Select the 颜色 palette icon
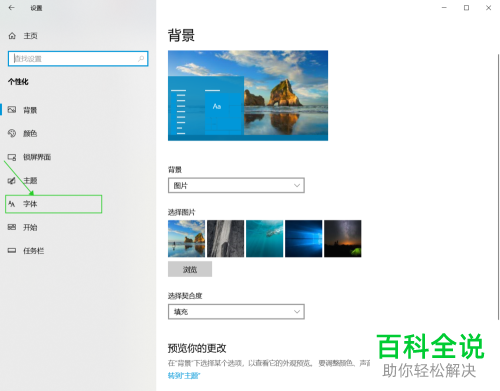Image resolution: width=500 pixels, height=391 pixels. (12, 133)
